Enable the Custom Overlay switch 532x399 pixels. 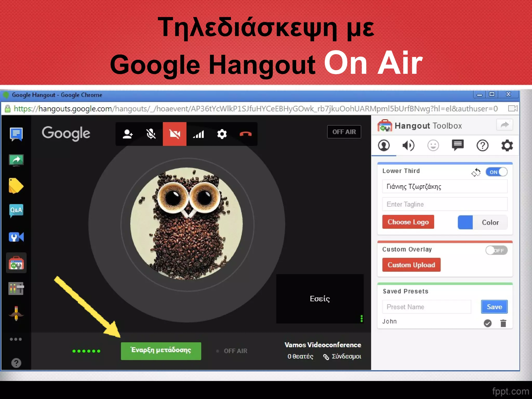click(x=496, y=250)
